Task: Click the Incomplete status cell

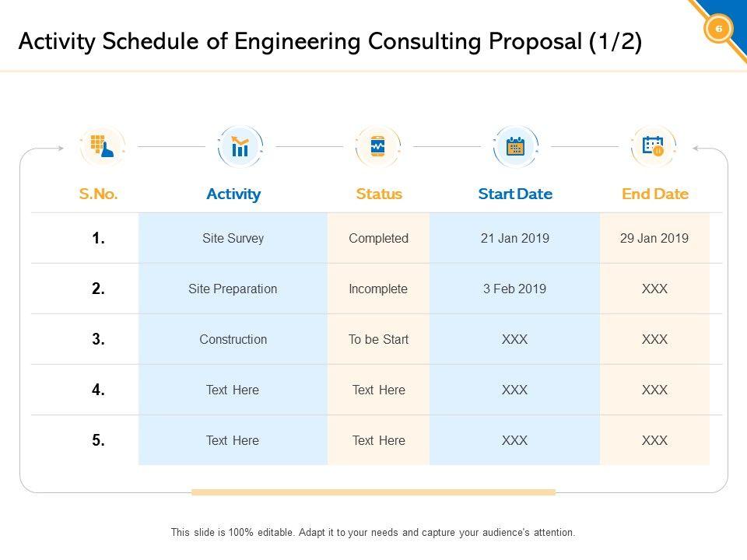Action: click(378, 289)
